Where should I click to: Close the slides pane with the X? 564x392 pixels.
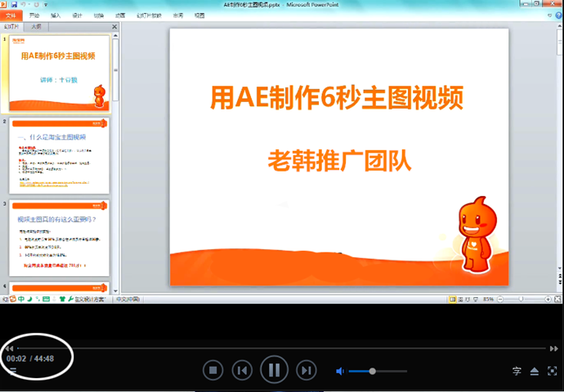[114, 27]
